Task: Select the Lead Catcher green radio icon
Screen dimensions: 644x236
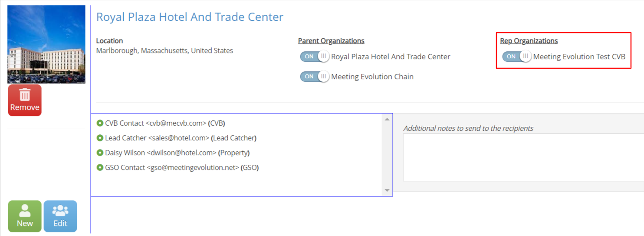Action: point(100,138)
